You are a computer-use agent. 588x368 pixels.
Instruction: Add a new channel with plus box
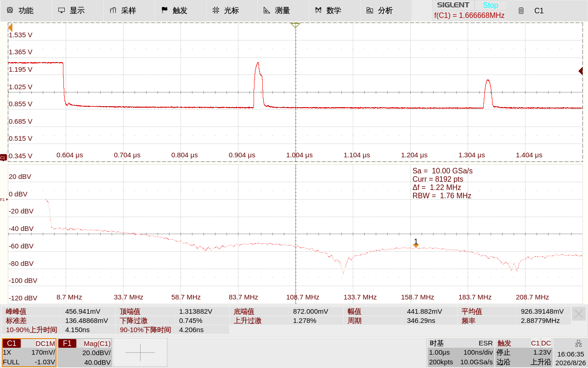point(140,352)
